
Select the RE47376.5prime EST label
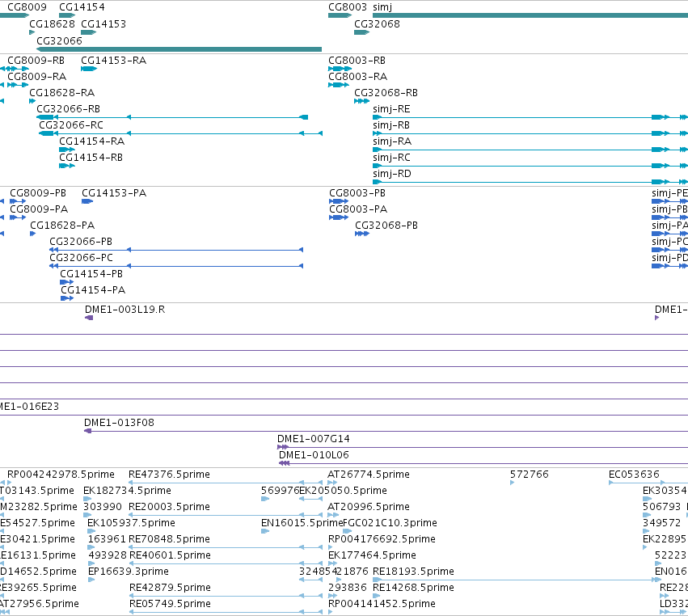169,475
